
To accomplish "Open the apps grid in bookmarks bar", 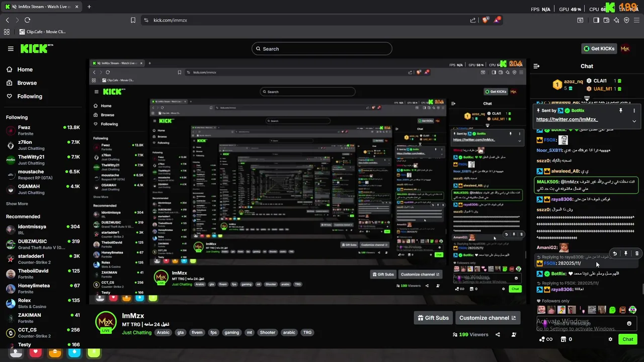I will pyautogui.click(x=7, y=32).
